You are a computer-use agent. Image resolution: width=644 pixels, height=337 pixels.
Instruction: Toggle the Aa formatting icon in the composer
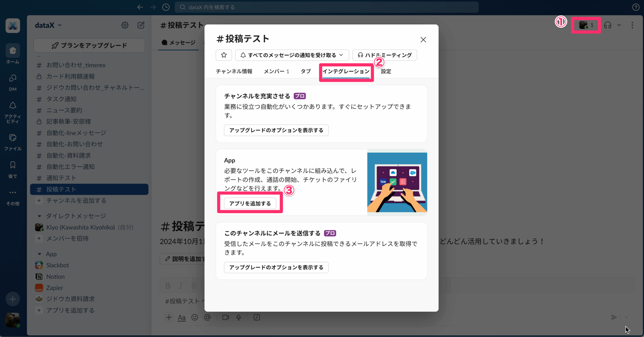pos(182,318)
